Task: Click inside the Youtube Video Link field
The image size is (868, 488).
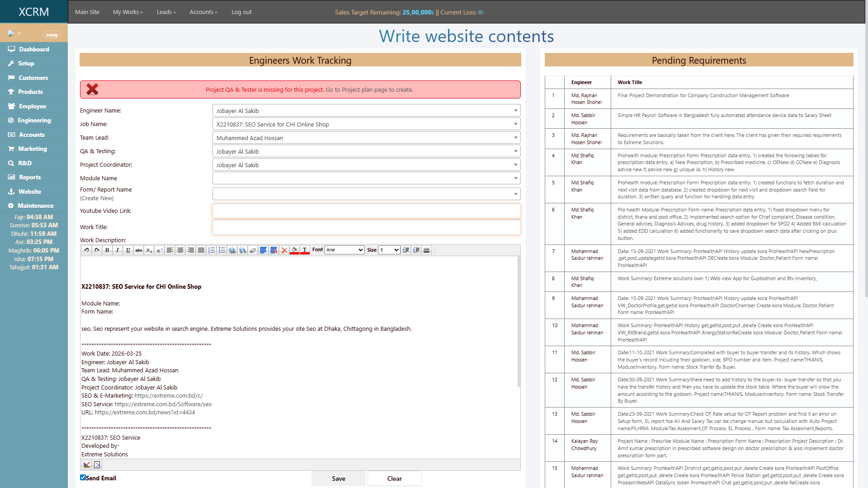Action: pos(366,211)
